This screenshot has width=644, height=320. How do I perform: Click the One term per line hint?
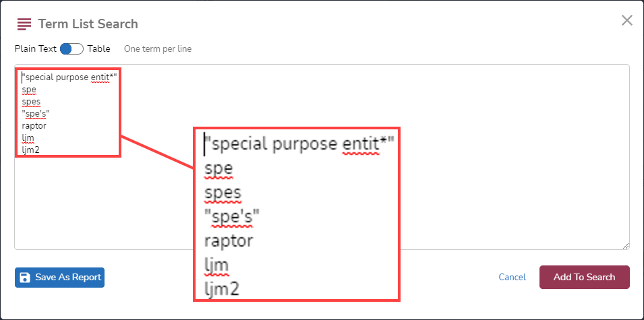(x=158, y=49)
